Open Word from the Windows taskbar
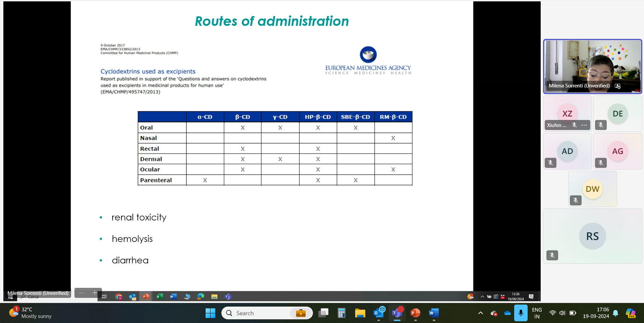 pos(434,313)
